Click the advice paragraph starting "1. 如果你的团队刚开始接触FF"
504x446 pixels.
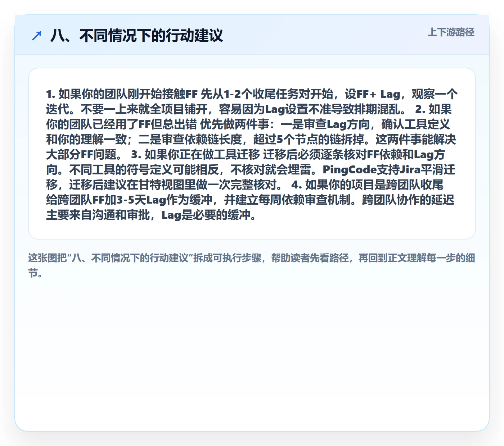click(x=252, y=154)
